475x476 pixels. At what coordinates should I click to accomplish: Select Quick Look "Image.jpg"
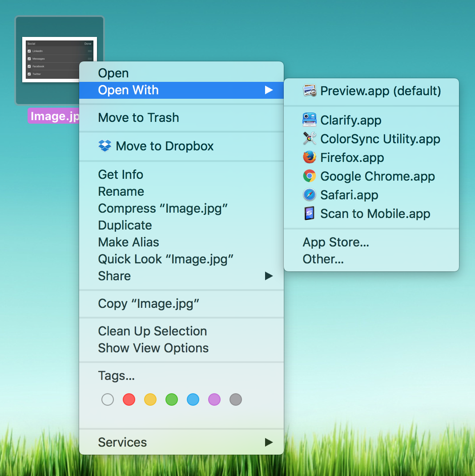pyautogui.click(x=181, y=259)
